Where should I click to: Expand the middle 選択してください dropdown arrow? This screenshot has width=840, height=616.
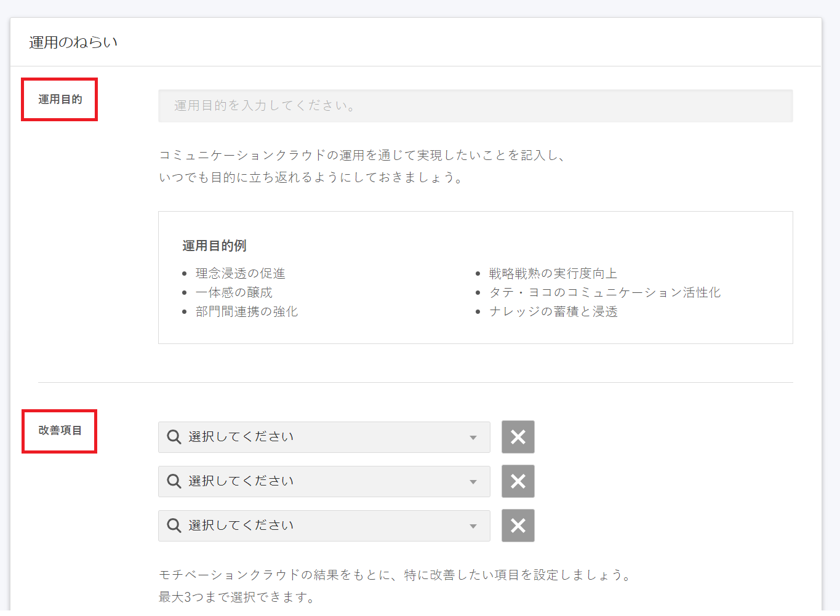pyautogui.click(x=473, y=482)
